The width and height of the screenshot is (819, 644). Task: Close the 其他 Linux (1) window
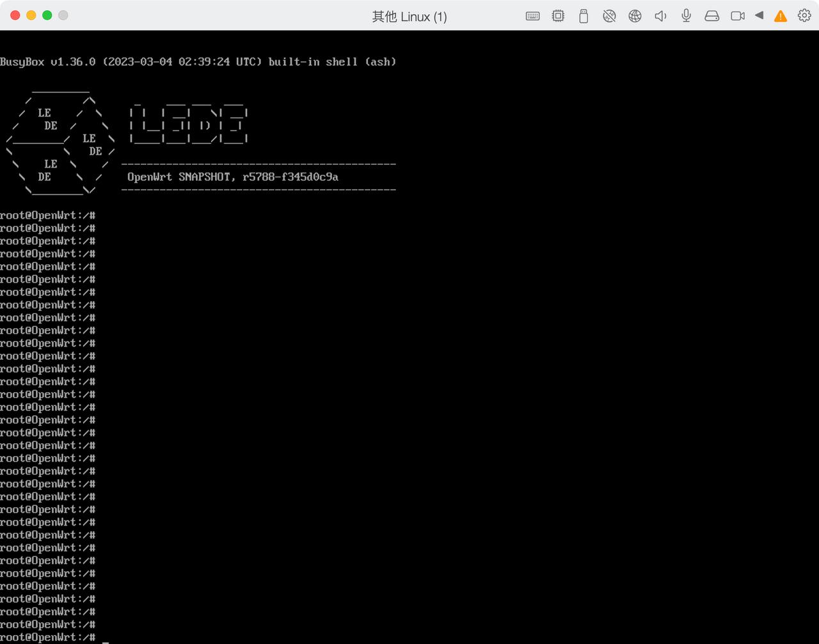15,15
